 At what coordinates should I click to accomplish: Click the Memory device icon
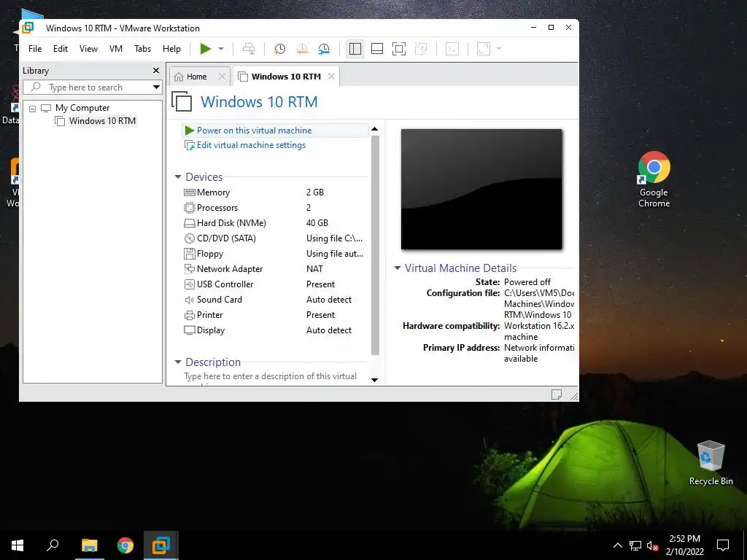[x=190, y=192]
